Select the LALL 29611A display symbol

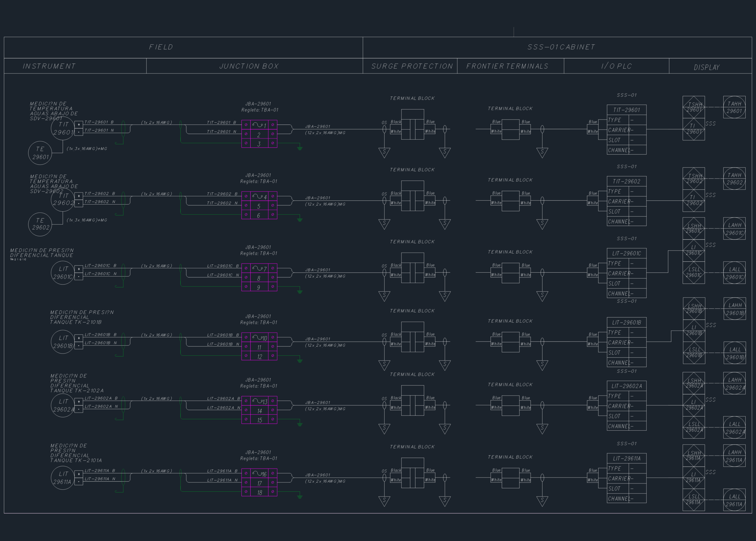tap(734, 500)
